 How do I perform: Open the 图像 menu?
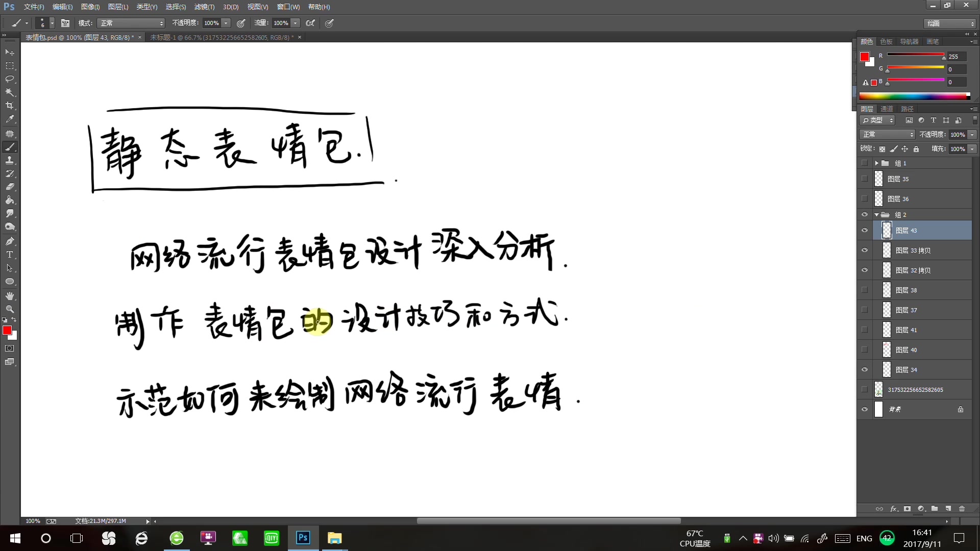(90, 7)
